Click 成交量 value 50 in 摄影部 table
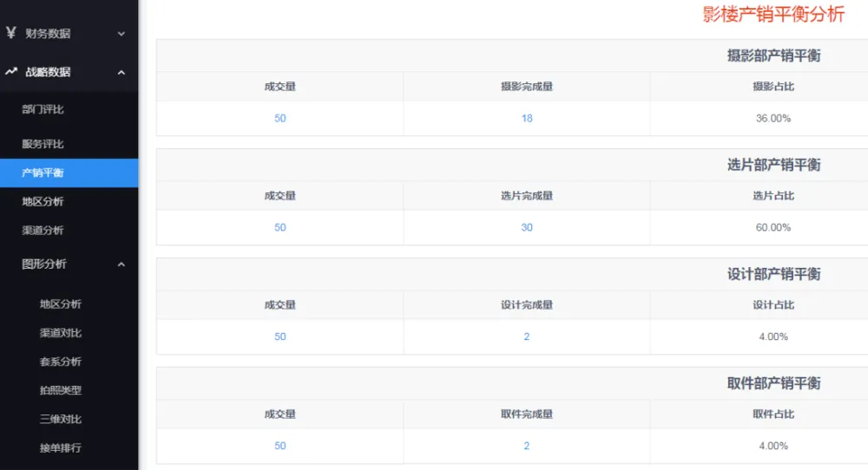This screenshot has width=868, height=470. tap(279, 118)
